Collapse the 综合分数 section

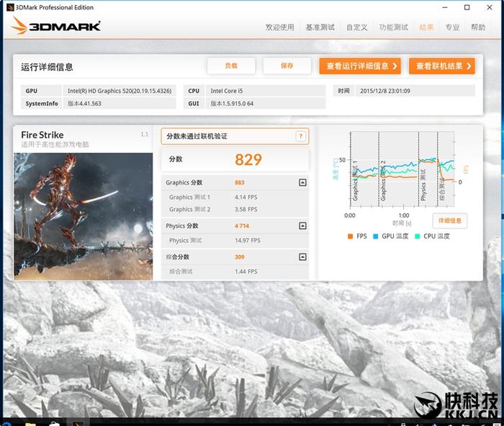tap(302, 257)
